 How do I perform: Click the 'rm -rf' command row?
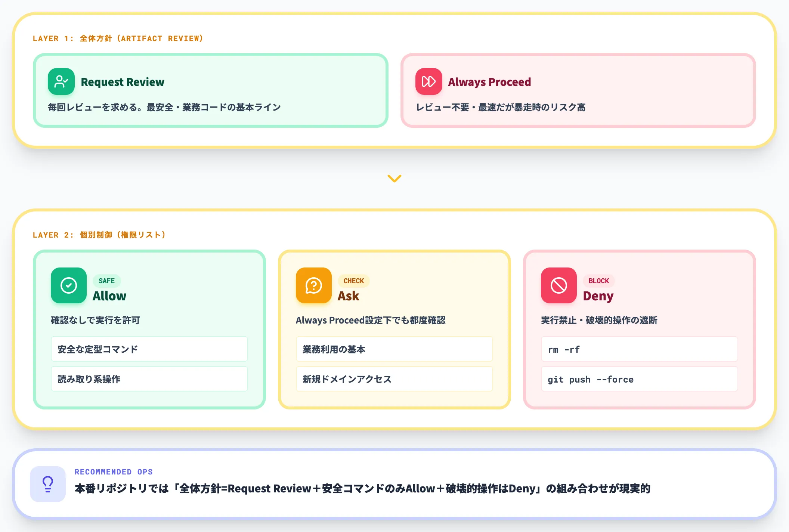(640, 349)
